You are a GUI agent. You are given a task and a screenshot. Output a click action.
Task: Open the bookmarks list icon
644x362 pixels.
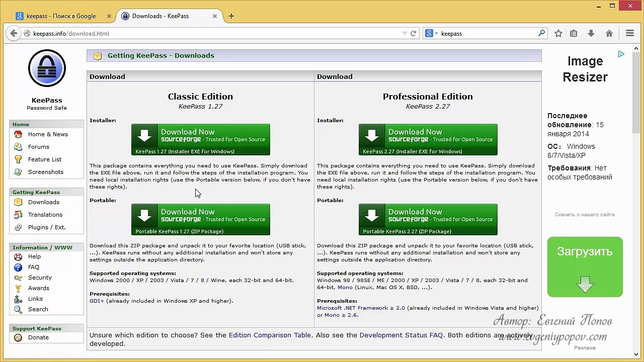pos(574,33)
